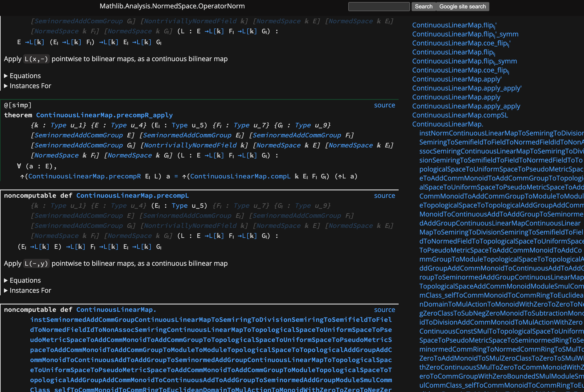Open the ContinuousLinearMap.precompR_apply theorem page
Screen dimensions: 584x392
point(104,115)
